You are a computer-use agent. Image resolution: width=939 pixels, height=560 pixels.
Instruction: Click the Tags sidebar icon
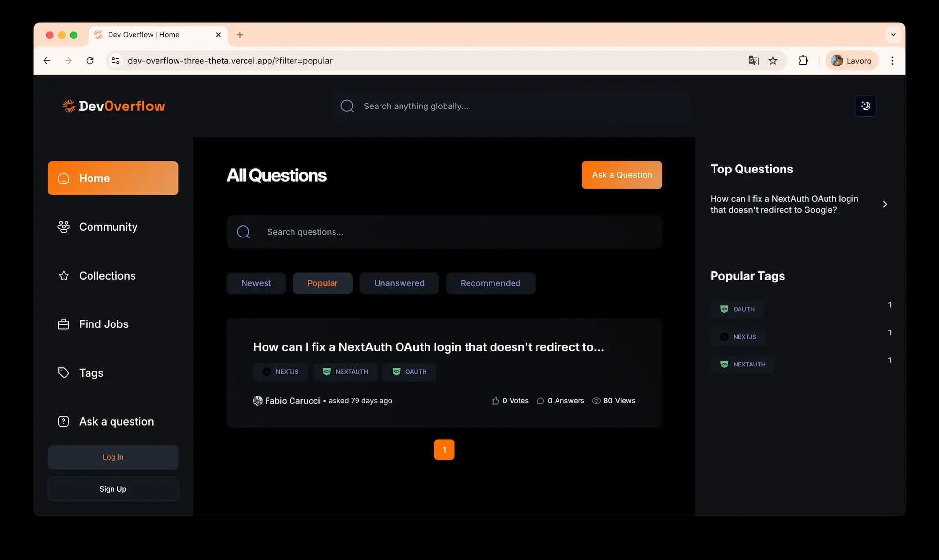64,372
